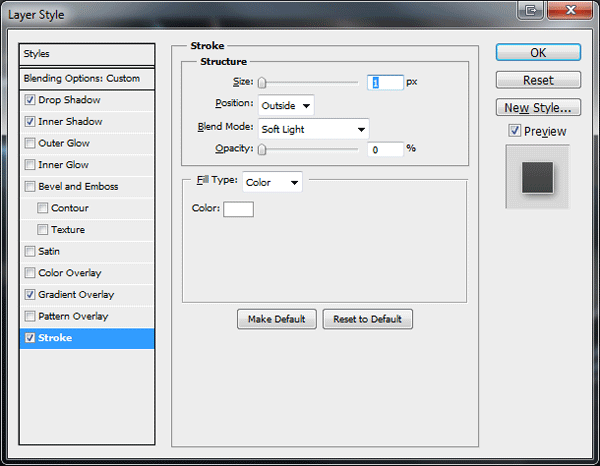Select the Outer Glow effect label

[64, 143]
